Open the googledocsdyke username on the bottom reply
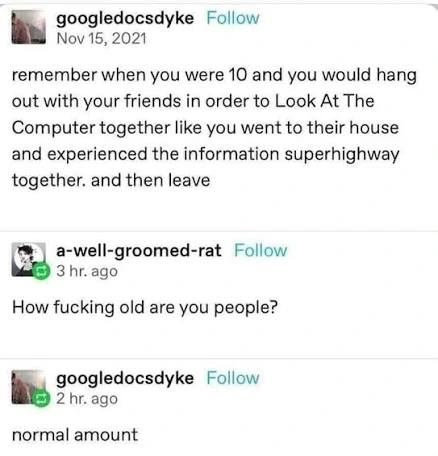 click(x=125, y=379)
